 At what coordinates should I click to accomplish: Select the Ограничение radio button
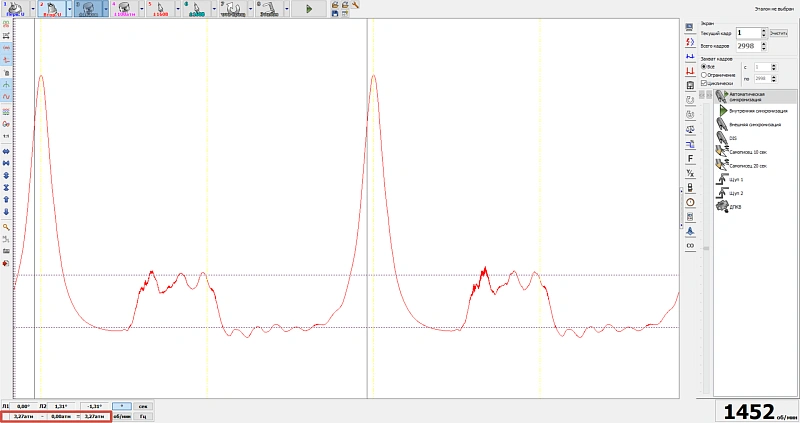click(x=704, y=75)
